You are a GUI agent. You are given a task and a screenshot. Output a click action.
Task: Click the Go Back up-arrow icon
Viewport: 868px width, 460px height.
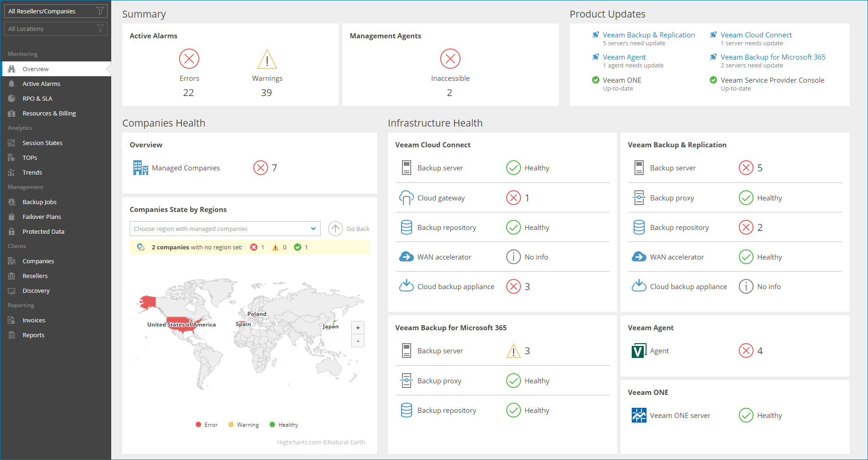click(x=335, y=229)
